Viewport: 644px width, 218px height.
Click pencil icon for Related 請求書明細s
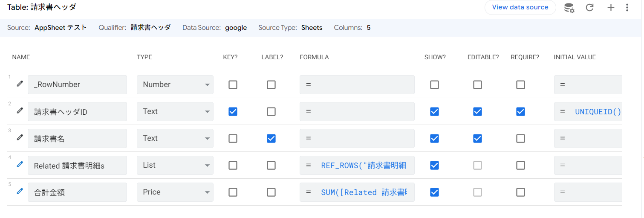tap(20, 165)
